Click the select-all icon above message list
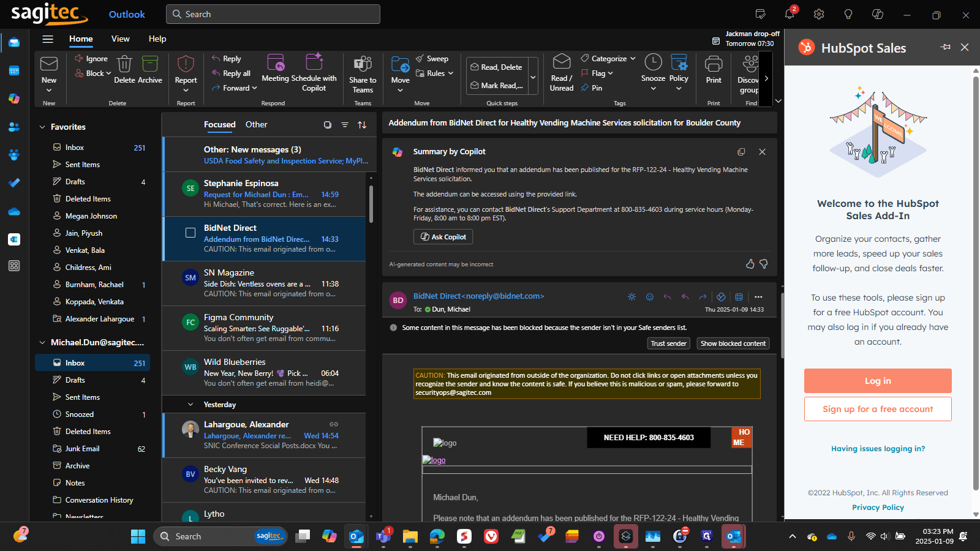The height and width of the screenshot is (551, 980). (328, 125)
